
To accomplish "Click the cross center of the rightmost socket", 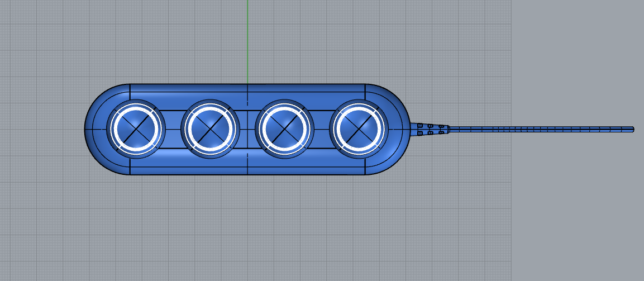I will pos(357,129).
